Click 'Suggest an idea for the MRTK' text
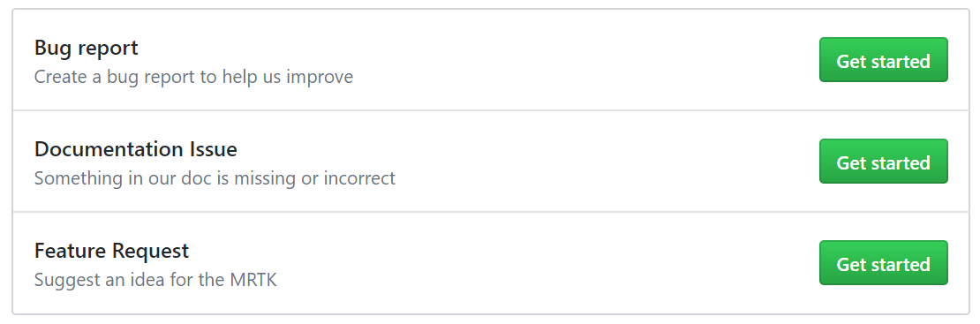980x324 pixels. (x=155, y=280)
